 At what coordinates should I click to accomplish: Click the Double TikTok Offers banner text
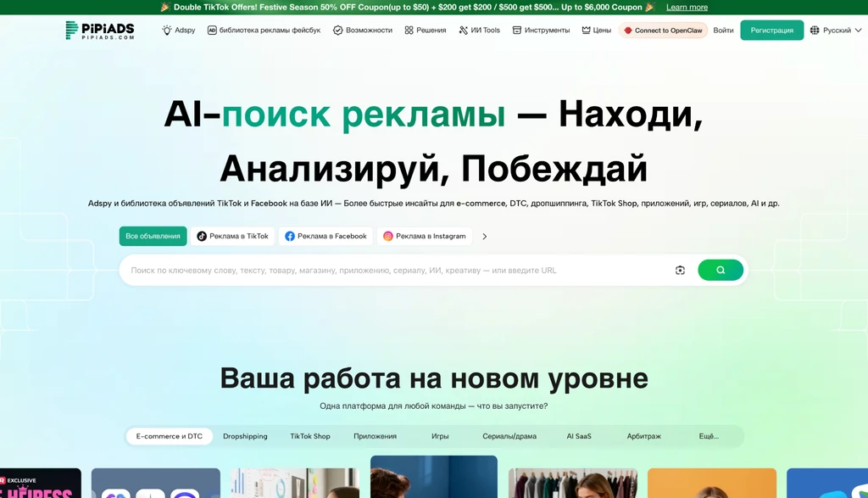click(x=408, y=7)
